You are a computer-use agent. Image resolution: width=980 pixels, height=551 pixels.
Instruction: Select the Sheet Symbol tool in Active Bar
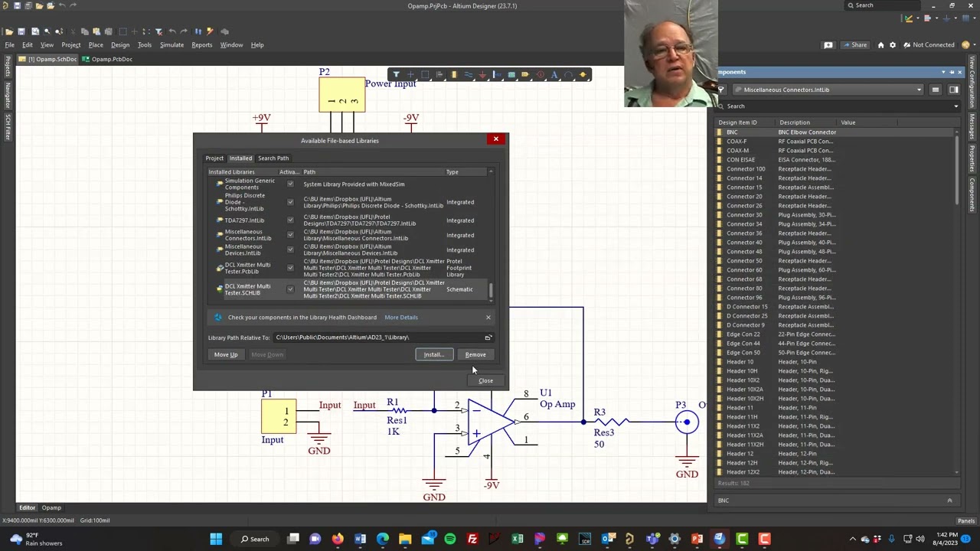(511, 75)
